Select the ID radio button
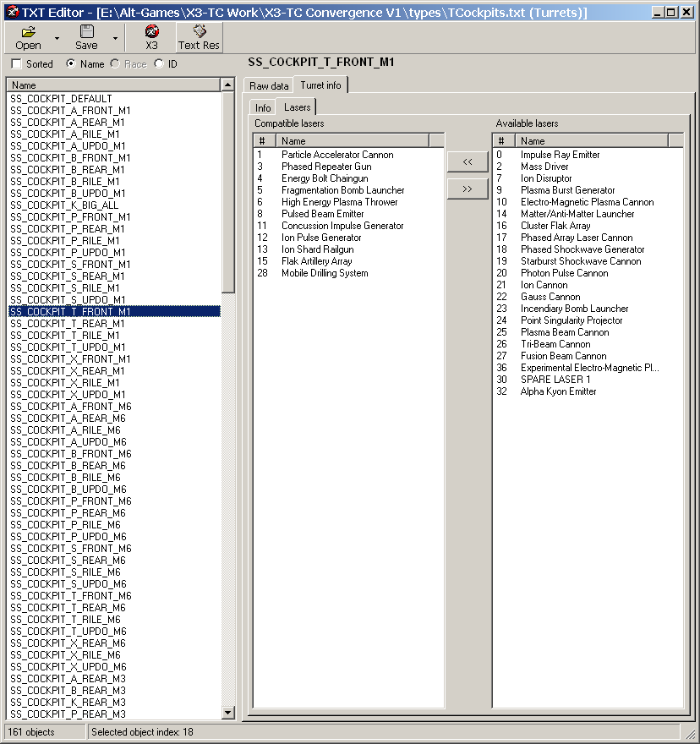The height and width of the screenshot is (744, 700). click(x=159, y=64)
